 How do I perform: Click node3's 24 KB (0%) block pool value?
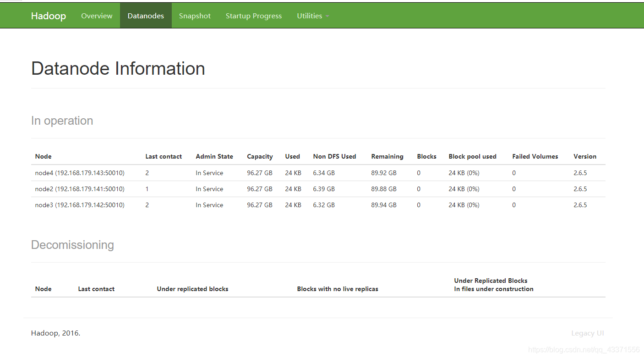click(x=464, y=205)
